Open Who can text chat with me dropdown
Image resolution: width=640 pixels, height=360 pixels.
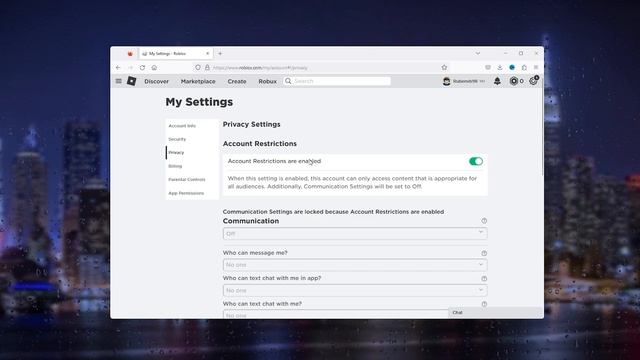pos(336,315)
